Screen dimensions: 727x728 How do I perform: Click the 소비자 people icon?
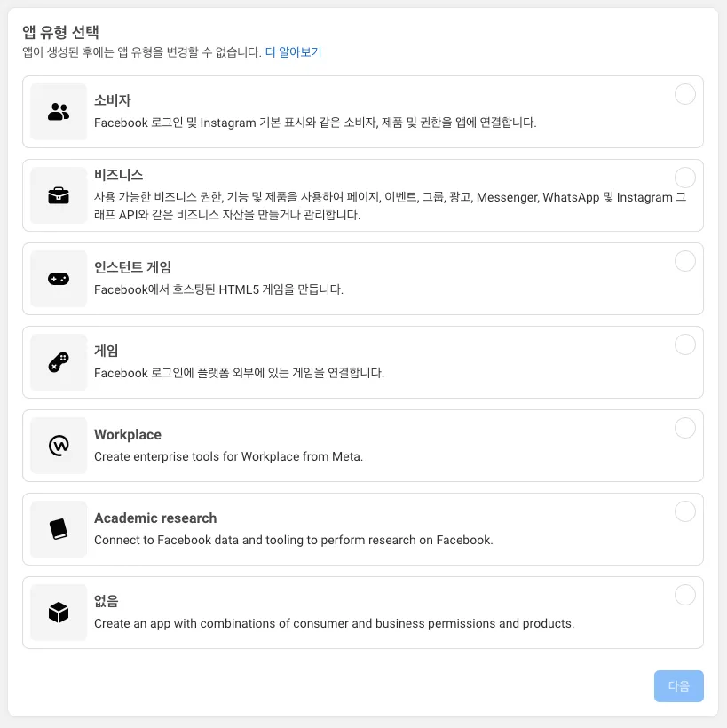click(59, 112)
